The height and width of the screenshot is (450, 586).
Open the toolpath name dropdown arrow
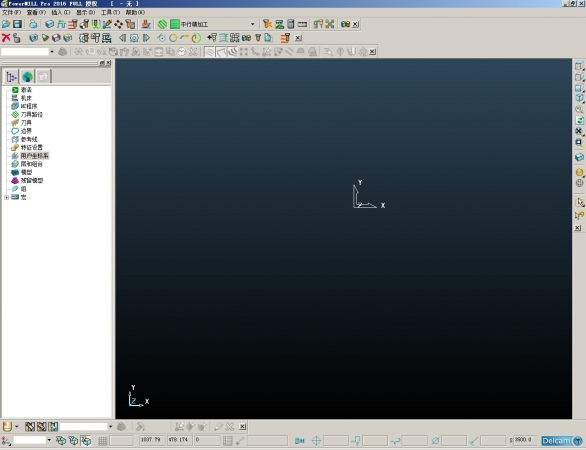click(x=52, y=52)
